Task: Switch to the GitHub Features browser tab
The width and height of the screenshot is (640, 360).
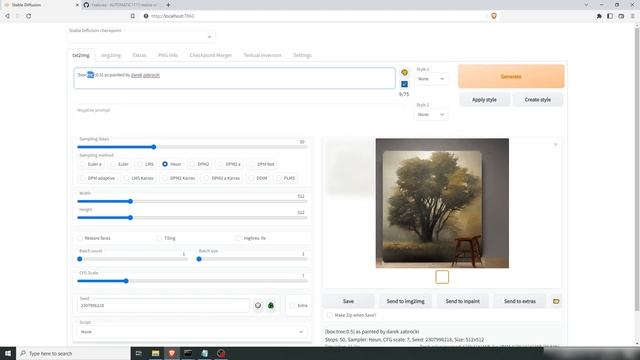Action: (x=121, y=5)
